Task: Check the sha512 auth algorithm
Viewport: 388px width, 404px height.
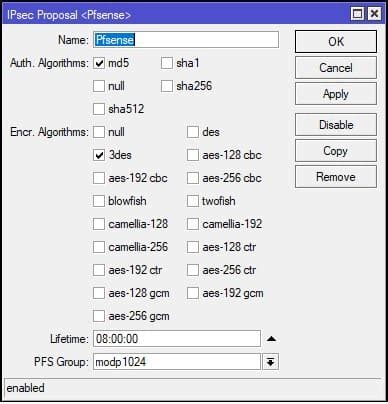Action: click(99, 109)
